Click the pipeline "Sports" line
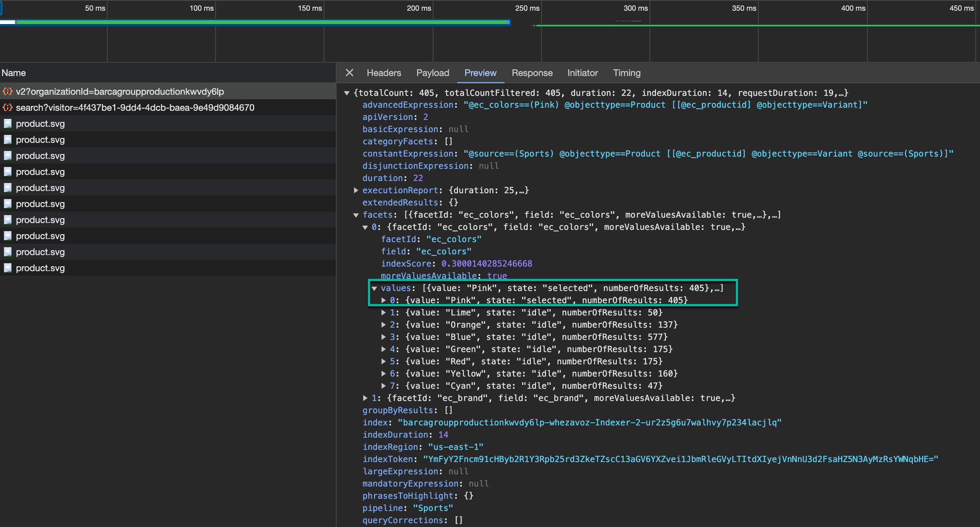980x527 pixels. coord(408,508)
